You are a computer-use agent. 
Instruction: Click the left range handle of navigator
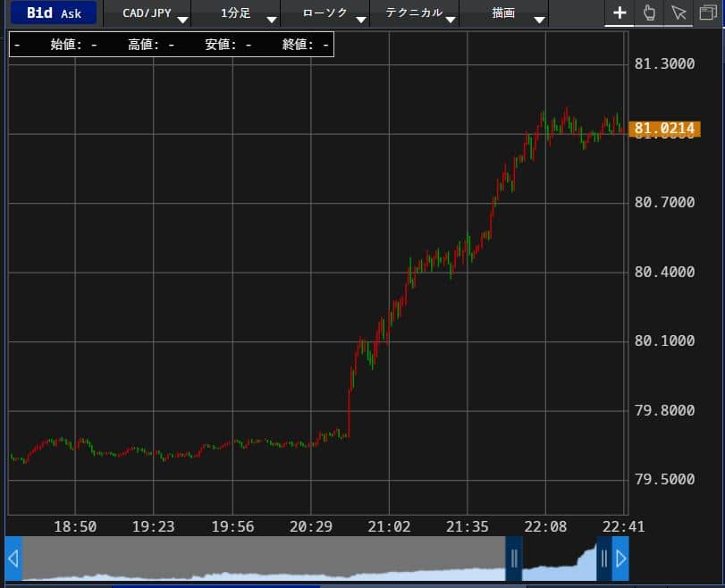[514, 559]
